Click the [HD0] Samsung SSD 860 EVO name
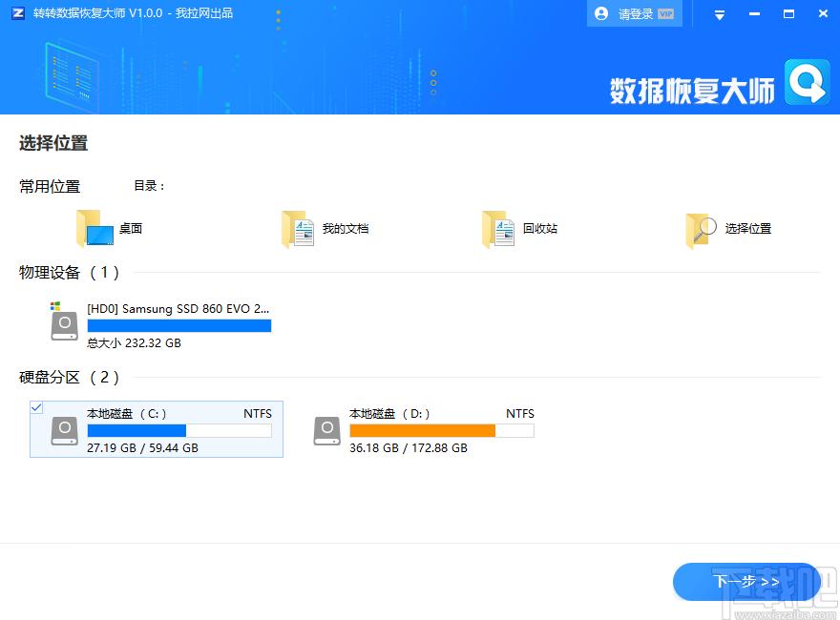This screenshot has height=620, width=840. pos(178,308)
